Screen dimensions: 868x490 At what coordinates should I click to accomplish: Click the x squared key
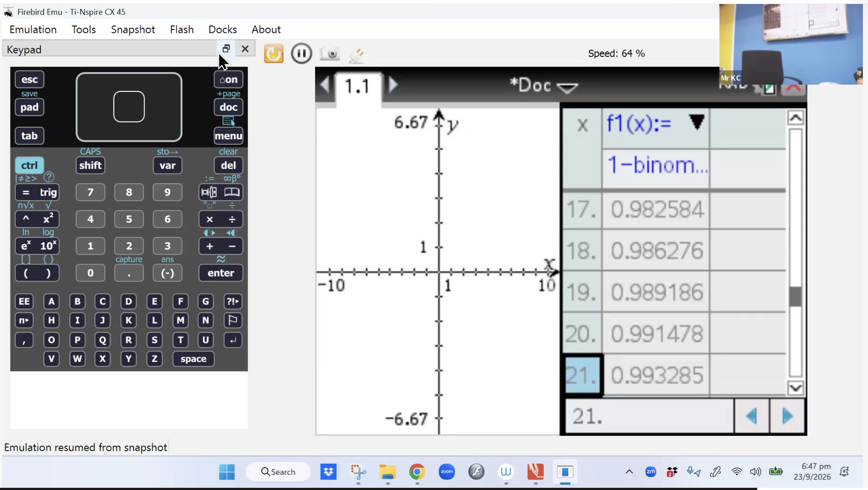[x=48, y=219]
